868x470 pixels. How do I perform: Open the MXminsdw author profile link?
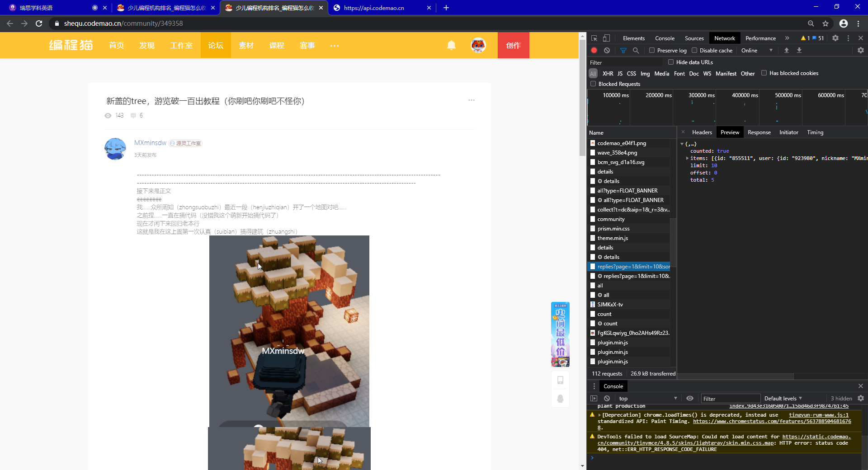(150, 143)
